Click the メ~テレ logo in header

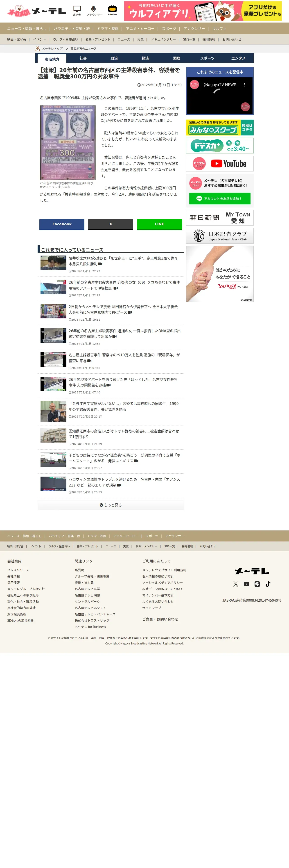click(49, 11)
